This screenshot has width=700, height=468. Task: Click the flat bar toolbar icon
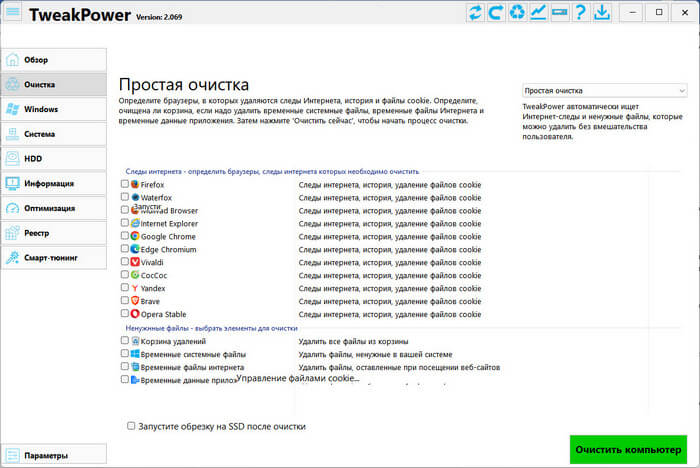pyautogui.click(x=559, y=13)
